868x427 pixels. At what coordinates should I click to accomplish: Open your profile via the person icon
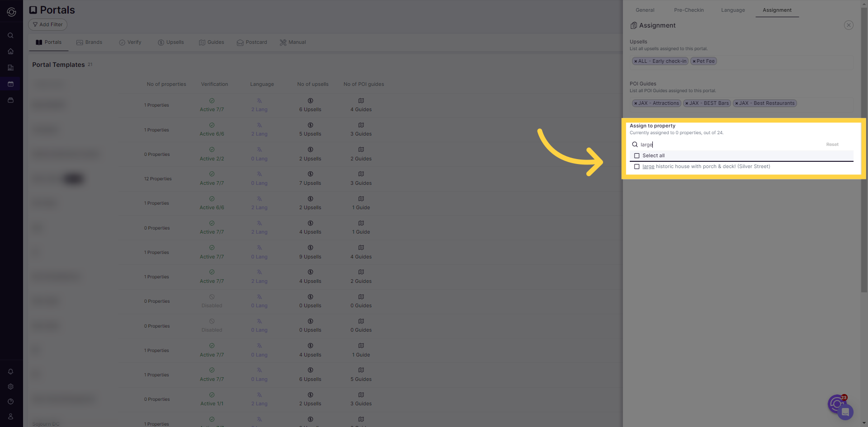[x=11, y=416]
